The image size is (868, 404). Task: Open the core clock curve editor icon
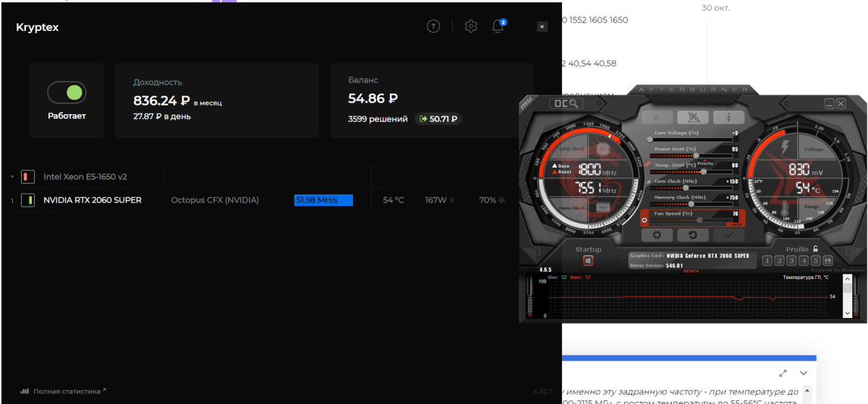coord(647,181)
